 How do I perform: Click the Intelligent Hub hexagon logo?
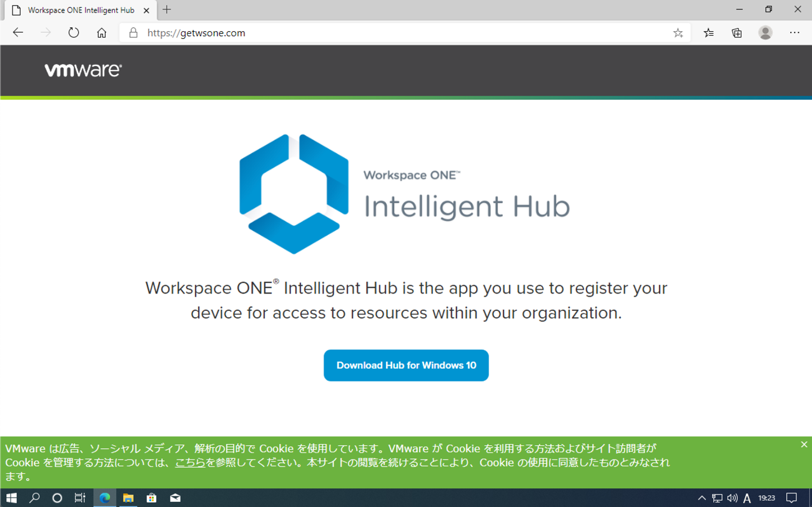(294, 194)
